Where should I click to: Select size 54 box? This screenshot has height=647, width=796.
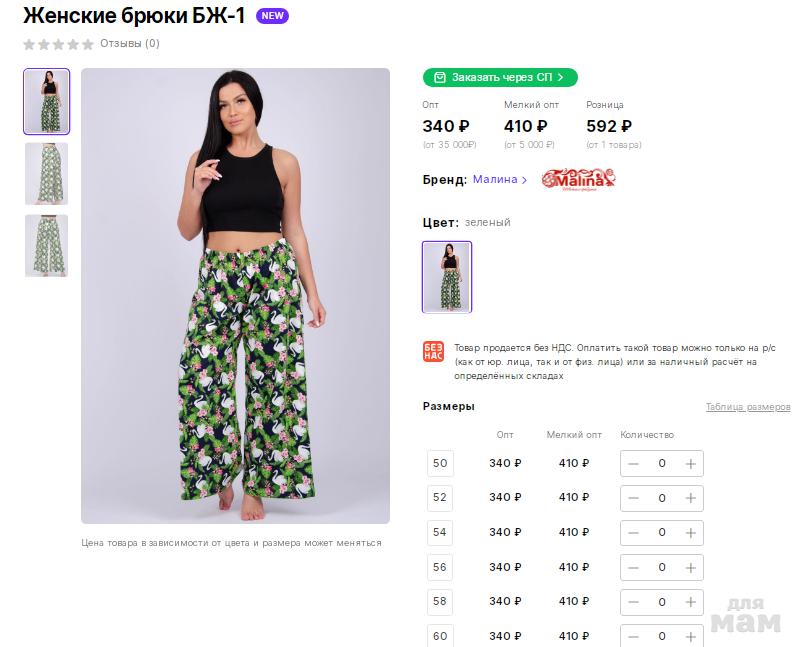pyautogui.click(x=440, y=532)
